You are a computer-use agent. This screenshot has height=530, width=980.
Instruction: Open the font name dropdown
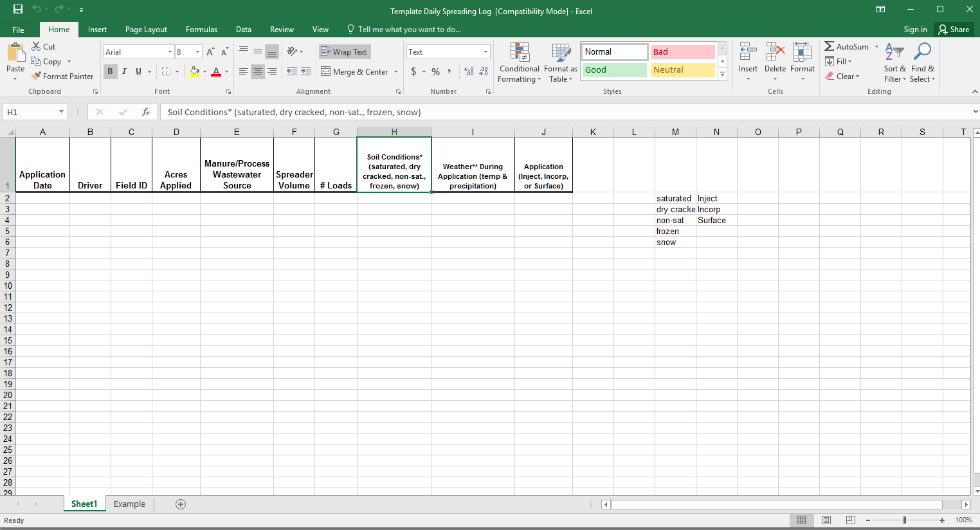(170, 52)
